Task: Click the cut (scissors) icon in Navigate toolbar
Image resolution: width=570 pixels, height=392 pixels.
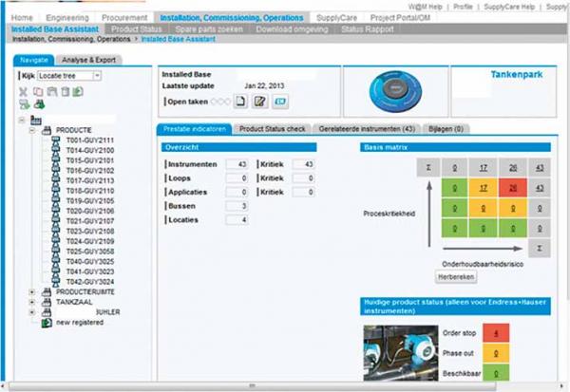Action: pyautogui.click(x=24, y=92)
